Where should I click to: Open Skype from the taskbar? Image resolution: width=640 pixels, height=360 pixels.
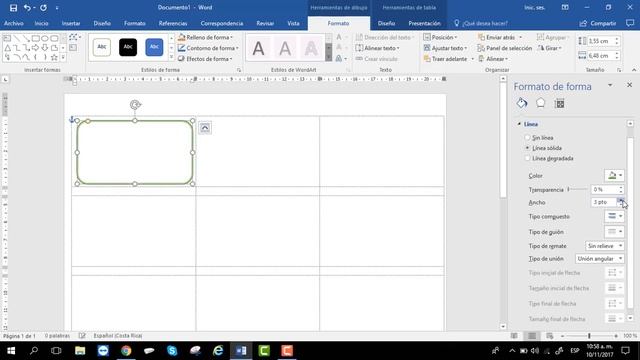click(172, 351)
